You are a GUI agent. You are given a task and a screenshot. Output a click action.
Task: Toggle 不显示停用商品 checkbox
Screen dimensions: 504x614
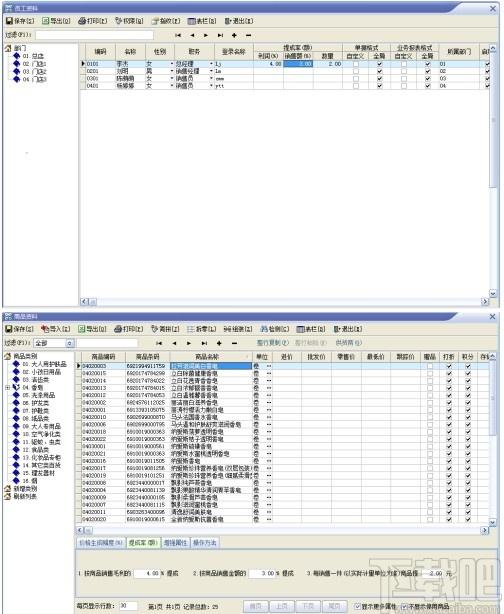click(x=404, y=606)
